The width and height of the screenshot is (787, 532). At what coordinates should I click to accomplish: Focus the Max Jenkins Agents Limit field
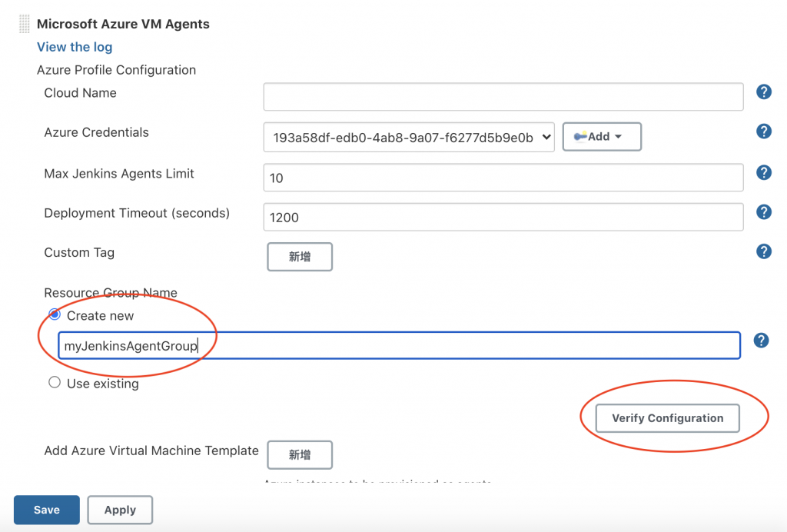[503, 177]
